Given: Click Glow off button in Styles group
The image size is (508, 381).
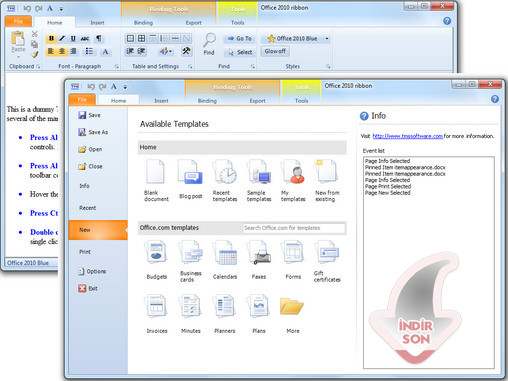Looking at the screenshot, I should 275,51.
